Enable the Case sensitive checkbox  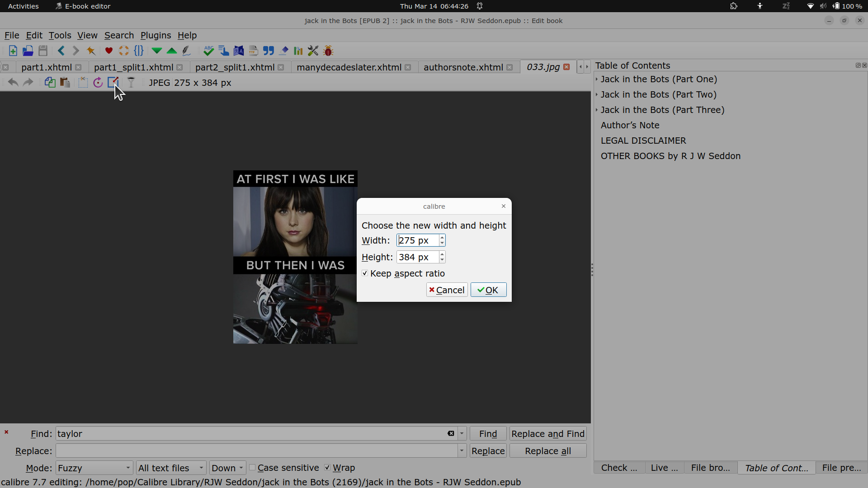pos(253,468)
